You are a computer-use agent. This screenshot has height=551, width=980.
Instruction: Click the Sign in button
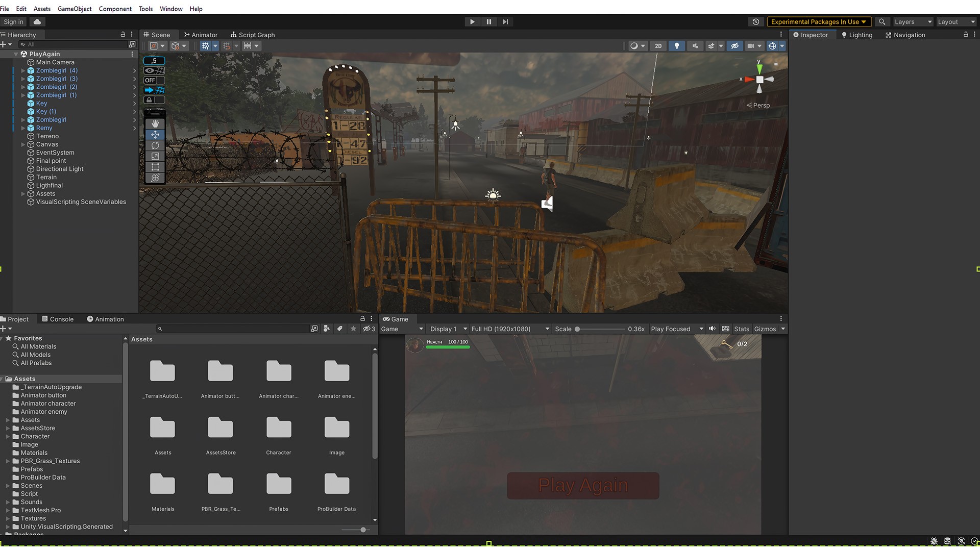point(13,22)
